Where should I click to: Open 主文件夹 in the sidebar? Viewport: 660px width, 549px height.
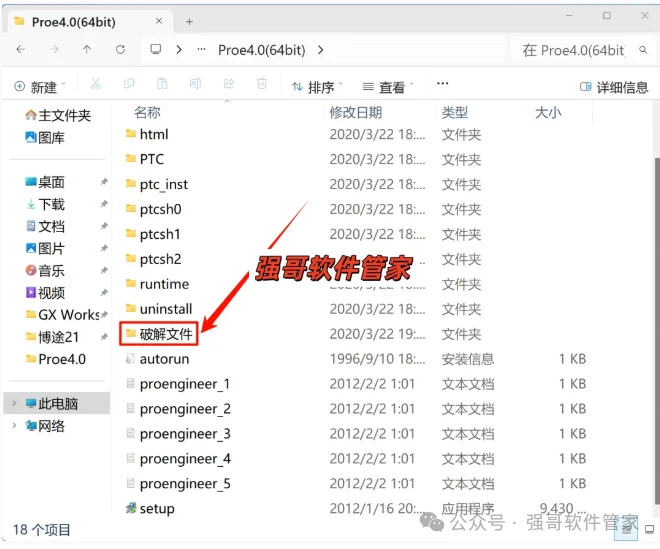58,115
